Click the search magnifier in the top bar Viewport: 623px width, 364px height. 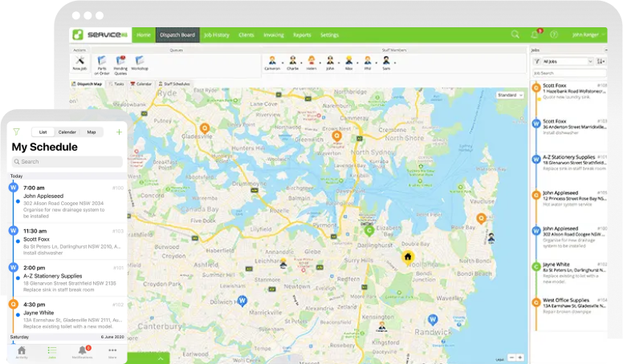[515, 34]
